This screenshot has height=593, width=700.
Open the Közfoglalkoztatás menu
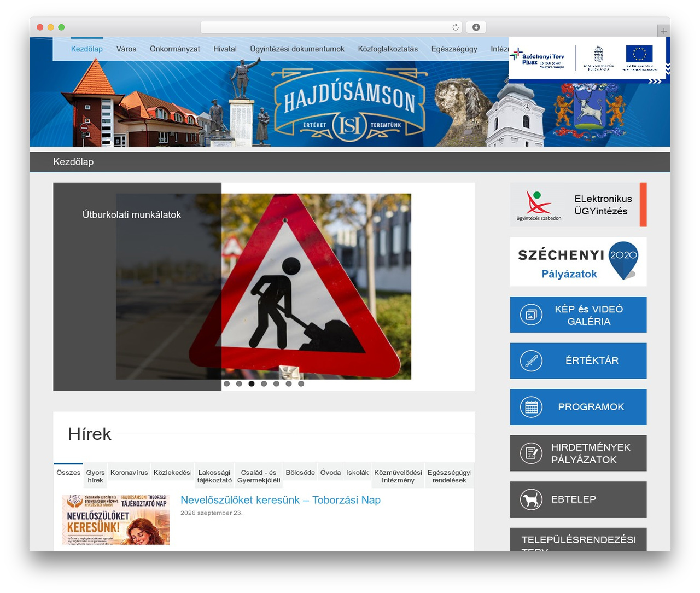tap(388, 49)
